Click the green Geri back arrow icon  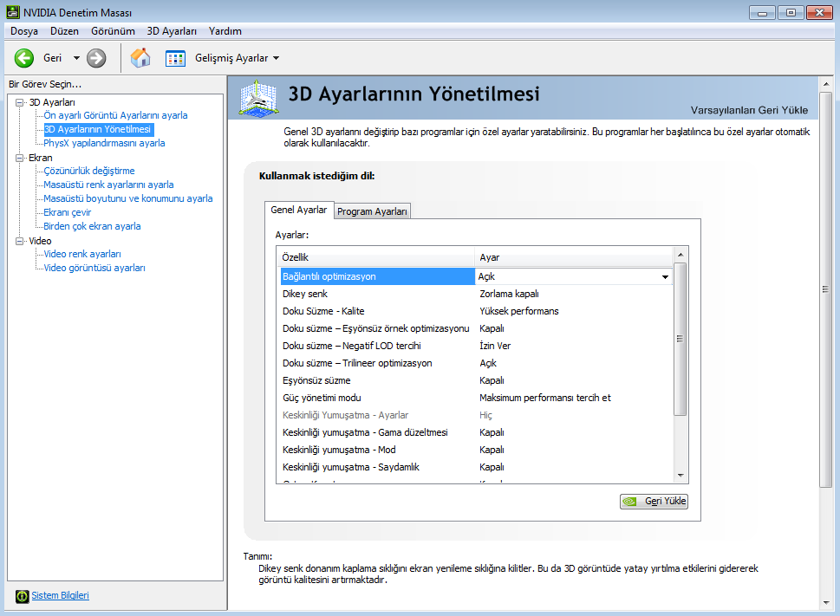pyautogui.click(x=24, y=58)
